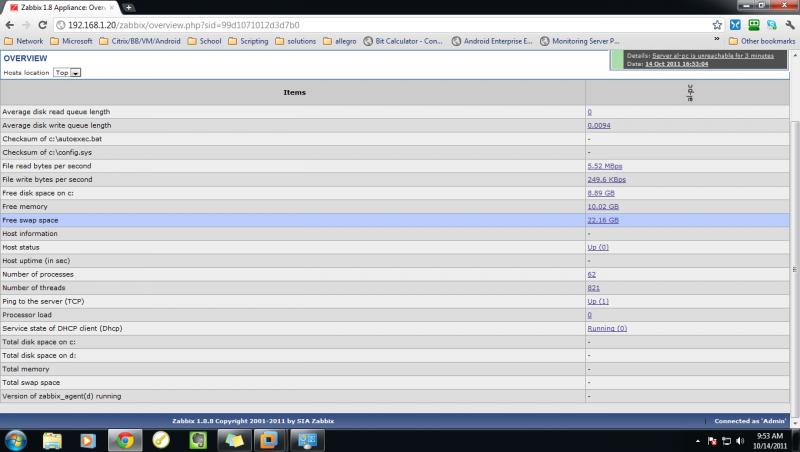The height and width of the screenshot is (452, 800).
Task: Go forward with the browser forward arrow
Action: (x=26, y=25)
